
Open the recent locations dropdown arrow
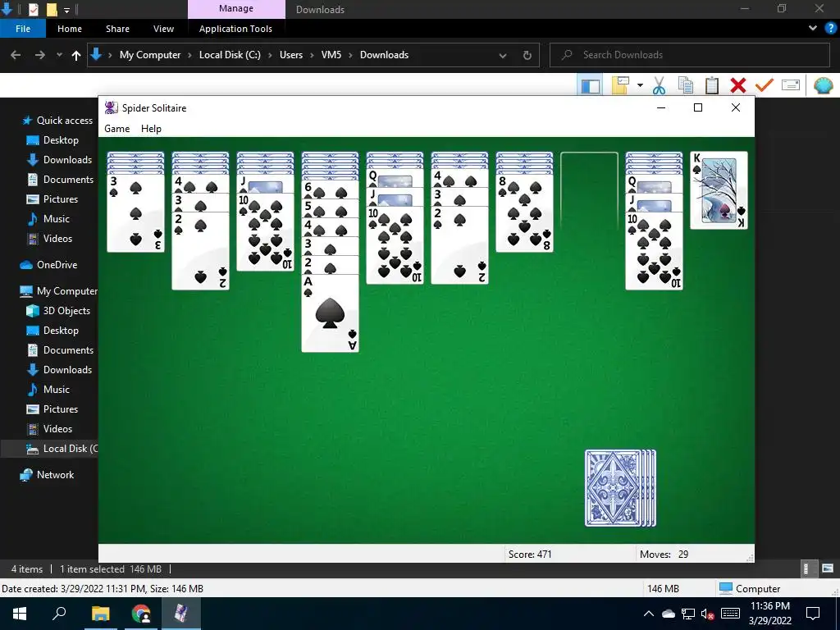tap(59, 55)
